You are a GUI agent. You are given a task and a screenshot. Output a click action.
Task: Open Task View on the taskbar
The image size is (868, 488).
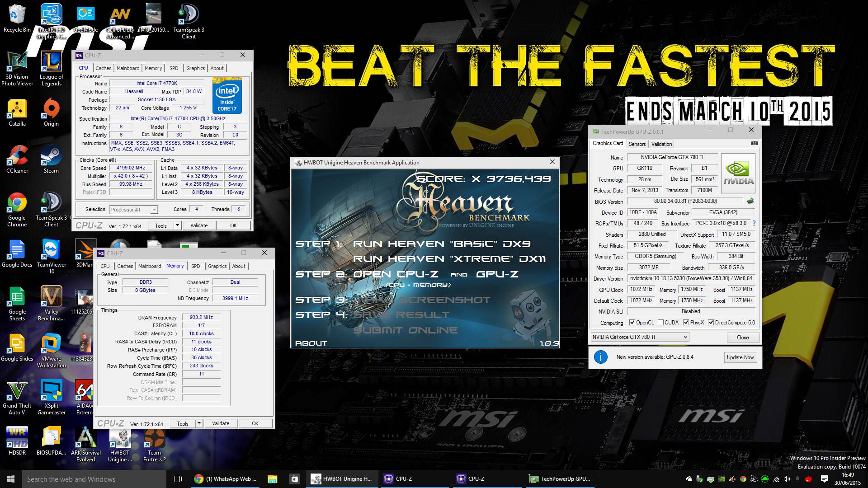177,479
